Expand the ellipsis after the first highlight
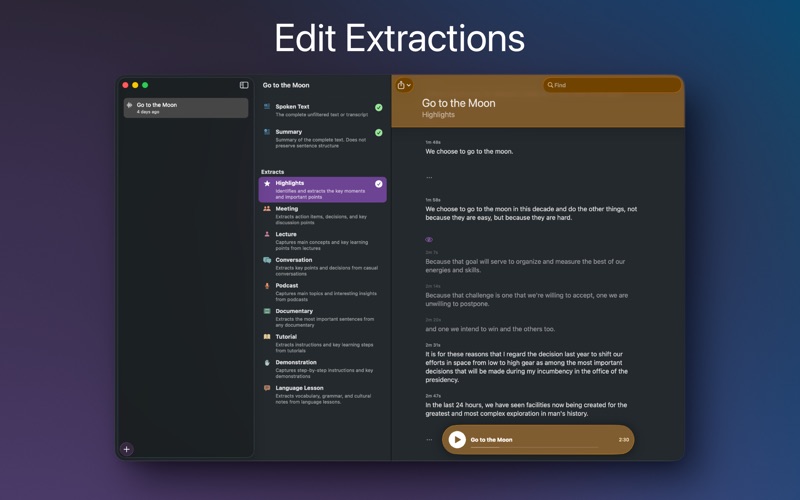Image resolution: width=800 pixels, height=500 pixels. (429, 178)
